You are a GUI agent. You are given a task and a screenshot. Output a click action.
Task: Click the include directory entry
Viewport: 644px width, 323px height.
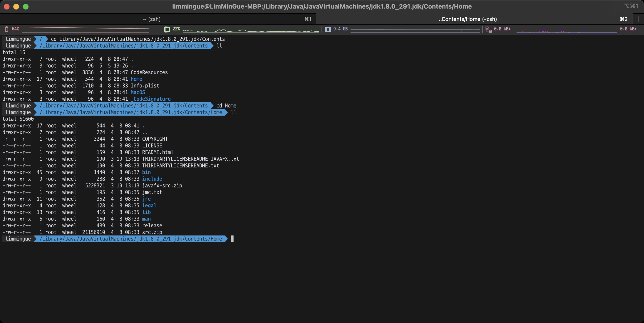pos(152,179)
